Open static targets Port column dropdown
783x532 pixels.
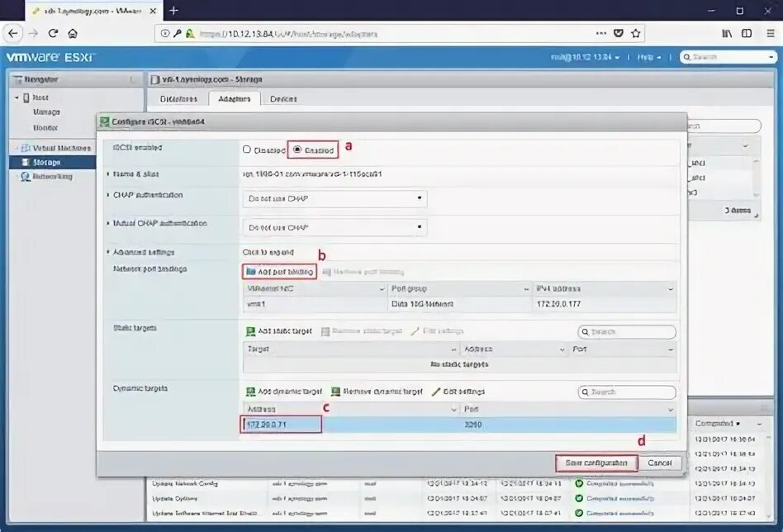coord(671,349)
